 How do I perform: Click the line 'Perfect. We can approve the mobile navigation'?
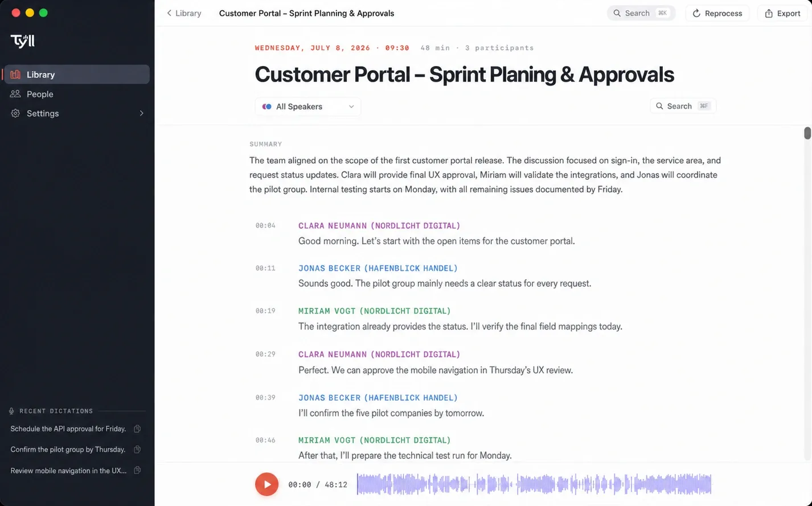point(436,370)
